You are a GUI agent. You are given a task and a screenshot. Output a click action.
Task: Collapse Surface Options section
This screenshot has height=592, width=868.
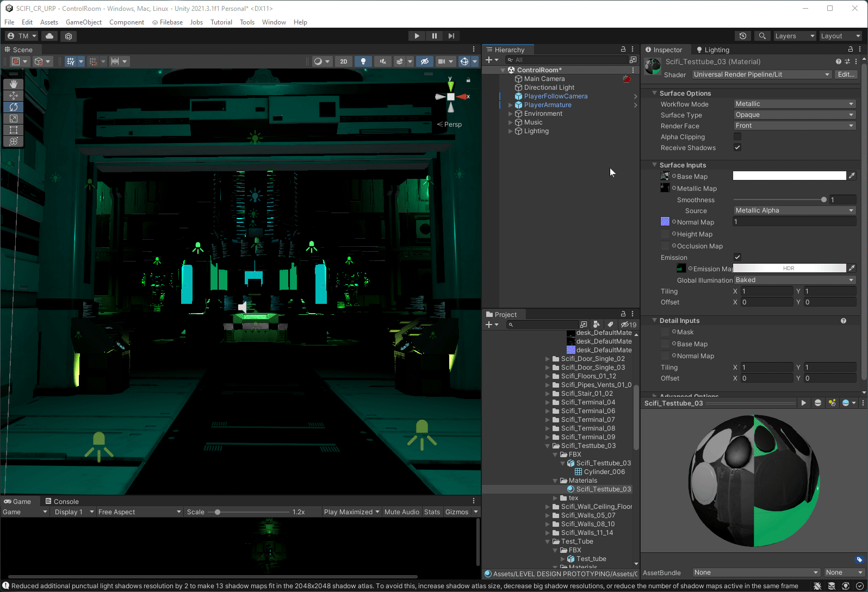(x=654, y=93)
